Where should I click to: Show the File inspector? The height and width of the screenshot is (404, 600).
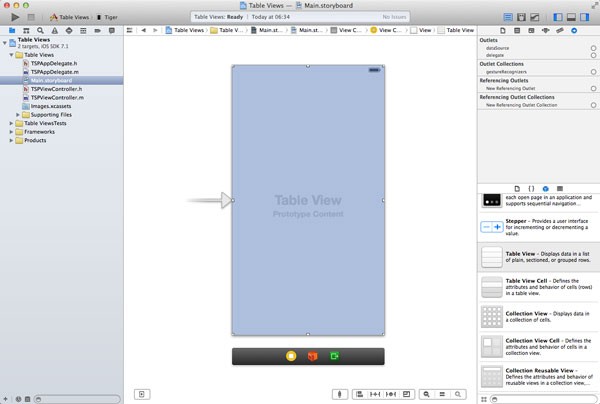503,31
